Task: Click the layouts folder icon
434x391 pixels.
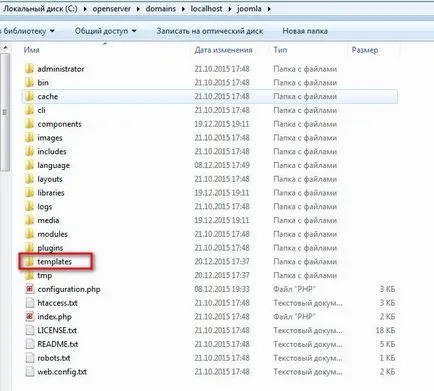Action: click(x=29, y=179)
